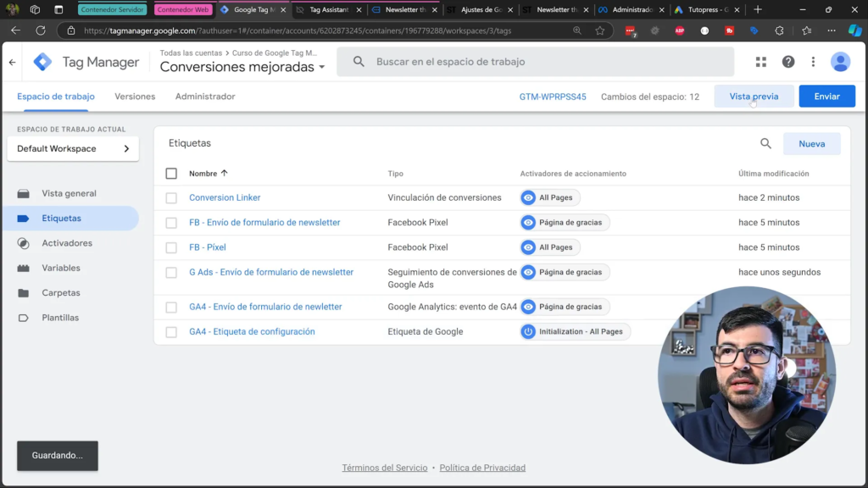The image size is (868, 488).
Task: Click the search magnifier in the workspace search bar
Action: point(359,61)
